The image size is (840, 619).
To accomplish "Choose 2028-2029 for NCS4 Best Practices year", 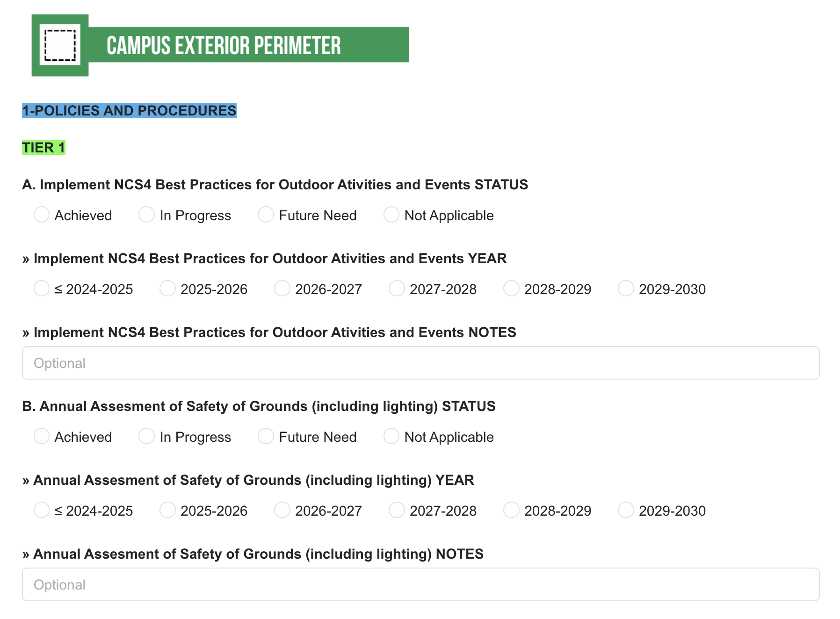I will click(511, 289).
